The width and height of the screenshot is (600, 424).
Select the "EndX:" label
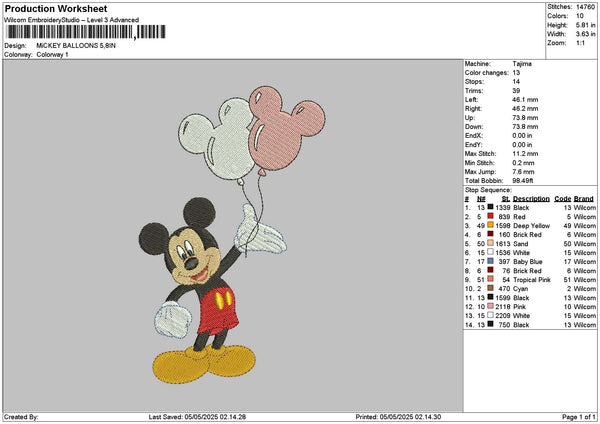(474, 136)
